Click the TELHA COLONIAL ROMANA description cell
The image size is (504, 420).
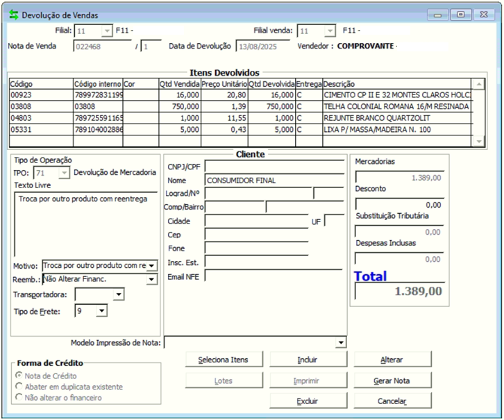click(x=397, y=106)
